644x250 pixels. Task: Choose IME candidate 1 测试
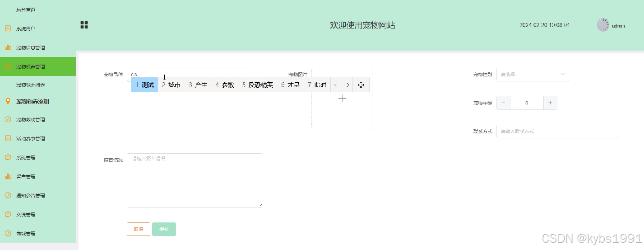point(144,85)
